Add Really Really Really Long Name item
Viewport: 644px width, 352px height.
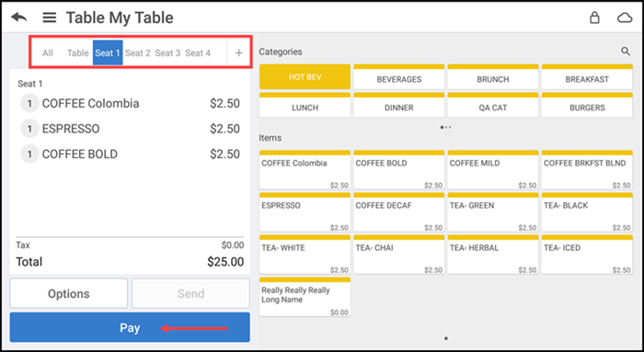click(x=305, y=297)
